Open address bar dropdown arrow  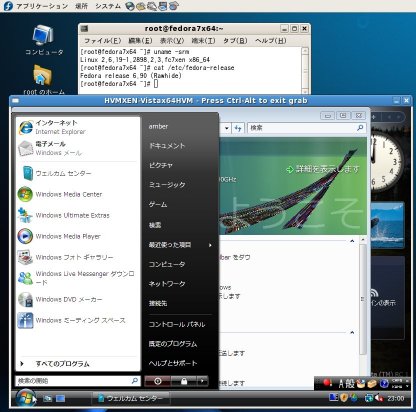(227, 128)
